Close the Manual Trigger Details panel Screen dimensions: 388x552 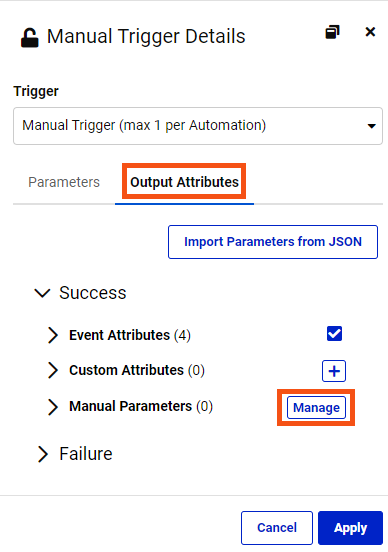click(x=370, y=32)
